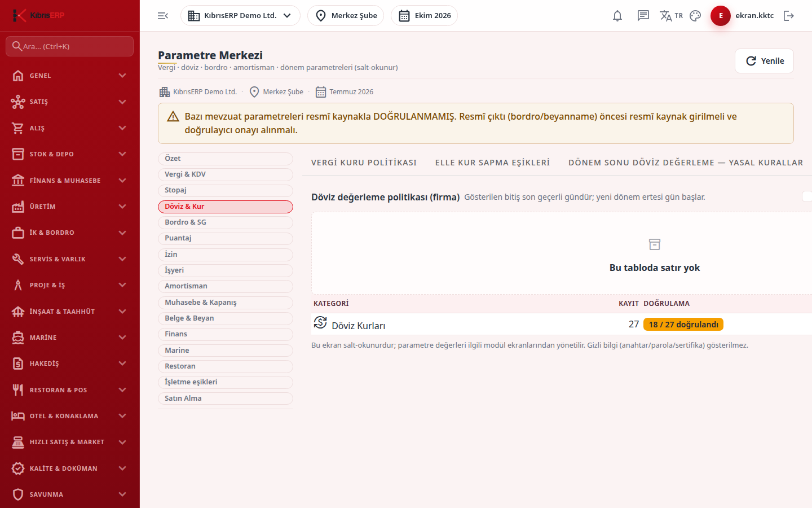Screen dimensions: 812x508
Task: Click the GENEL home icon in the sidebar
Action: (18, 76)
